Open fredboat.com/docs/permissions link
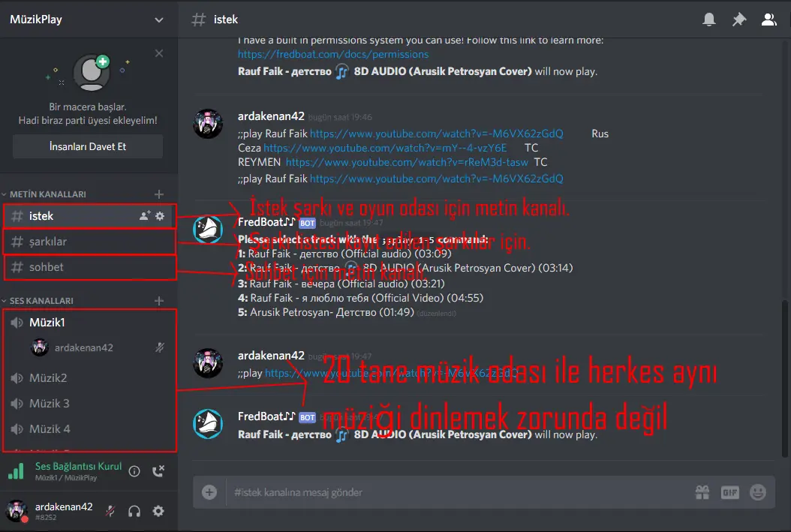This screenshot has height=532, width=791. [x=333, y=54]
